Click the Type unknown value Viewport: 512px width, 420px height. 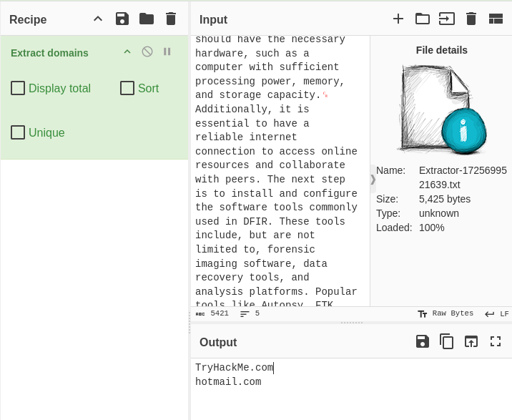point(439,213)
